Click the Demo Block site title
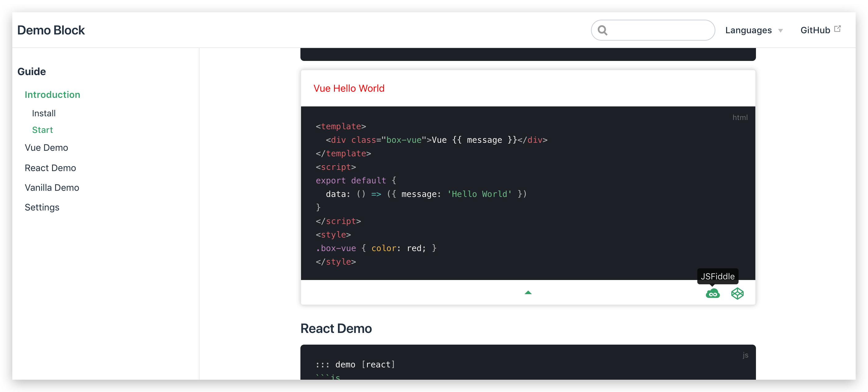The width and height of the screenshot is (868, 392). click(x=51, y=30)
